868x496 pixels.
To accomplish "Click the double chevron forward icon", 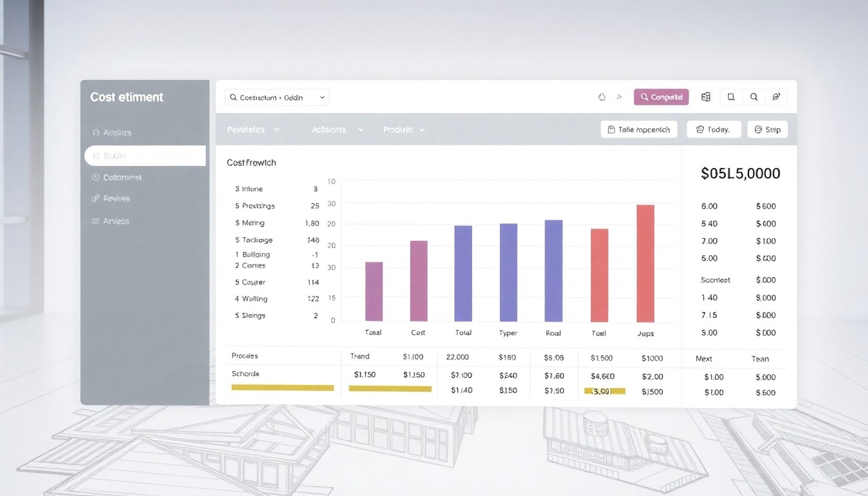I will 619,97.
